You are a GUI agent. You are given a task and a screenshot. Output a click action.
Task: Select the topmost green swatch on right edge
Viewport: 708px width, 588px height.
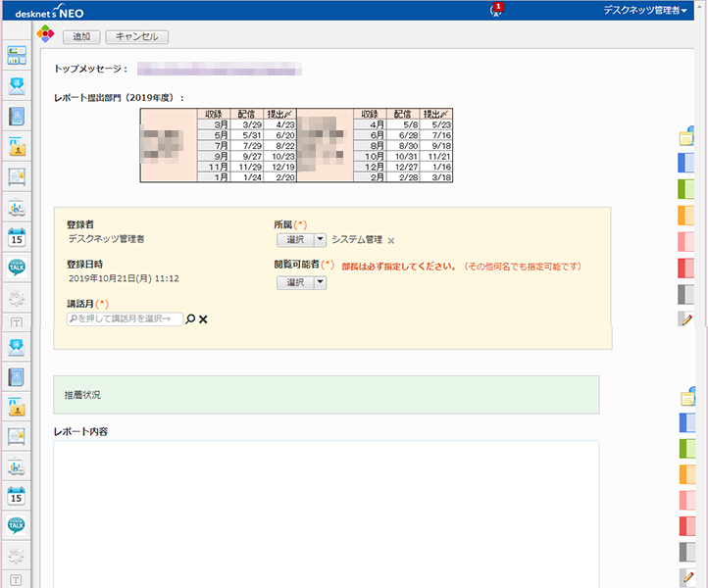pos(686,188)
